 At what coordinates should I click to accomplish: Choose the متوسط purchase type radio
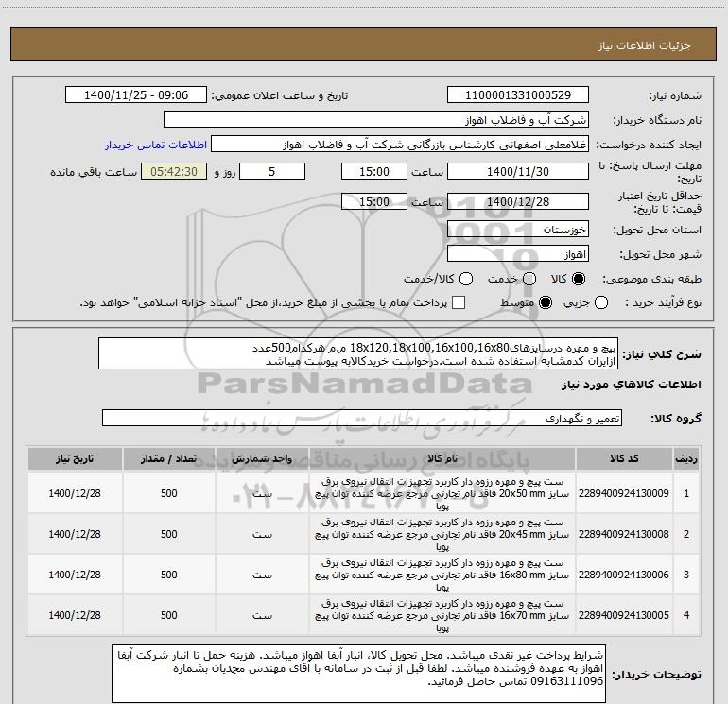(x=546, y=302)
